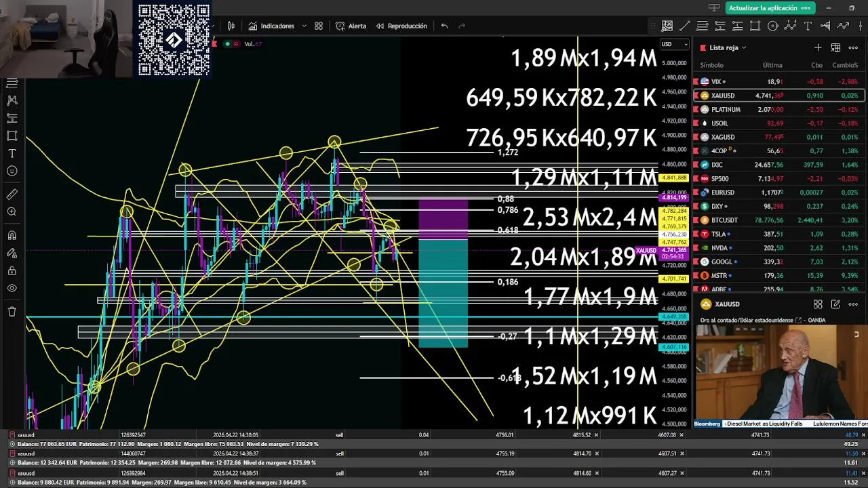Select the forecast arrow line tool
This screenshot has width=868, height=488.
(x=843, y=26)
